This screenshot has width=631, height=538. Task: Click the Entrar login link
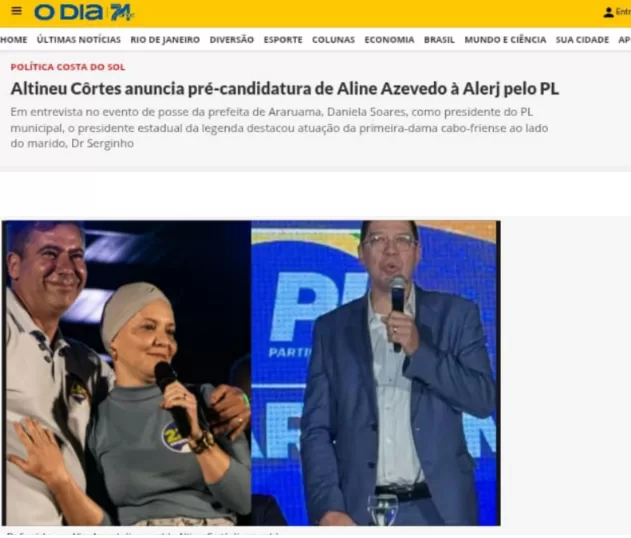click(623, 12)
